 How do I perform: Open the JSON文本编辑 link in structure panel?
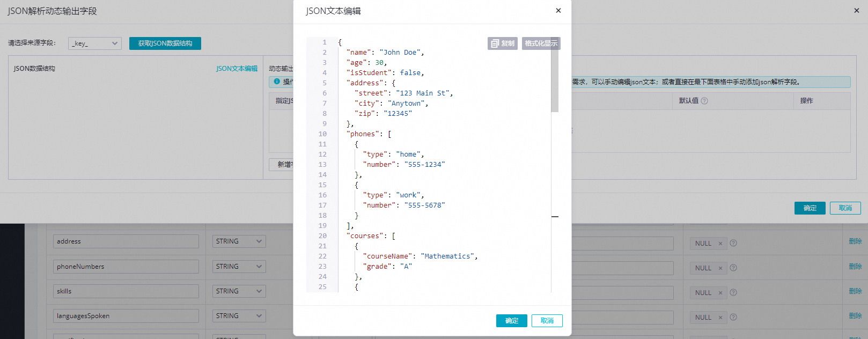(x=237, y=69)
